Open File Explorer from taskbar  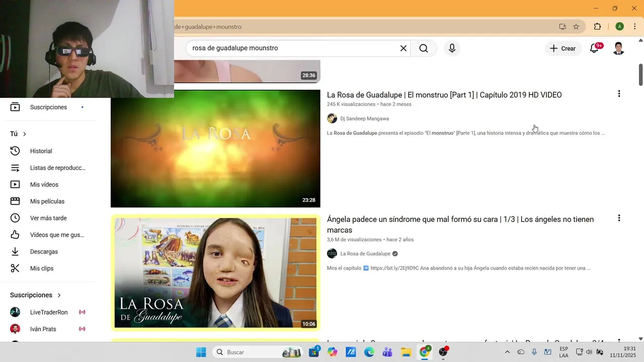pos(406,352)
